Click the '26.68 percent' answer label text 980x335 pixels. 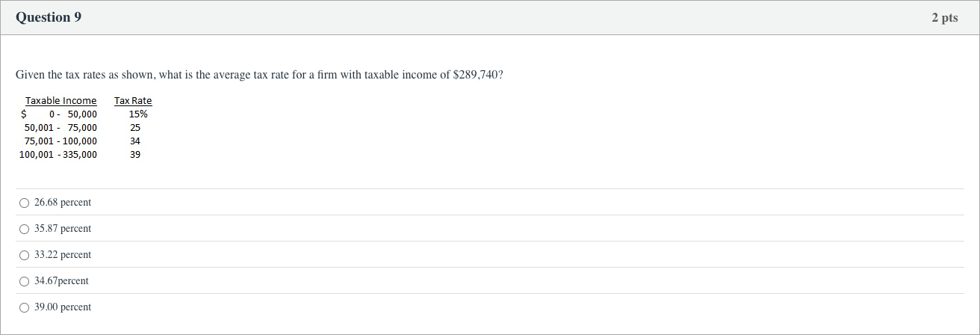[63, 203]
